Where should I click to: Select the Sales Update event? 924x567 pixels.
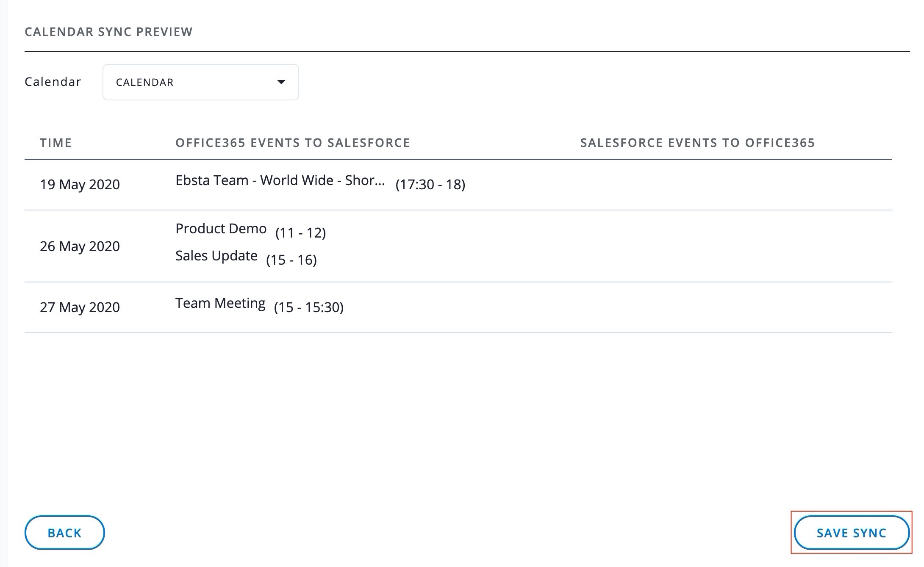coord(216,256)
